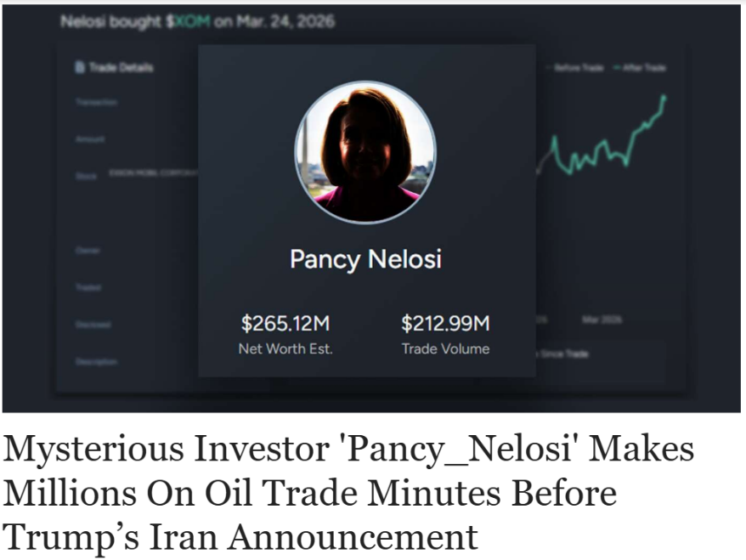Viewport: 746px width, 560px height.
Task: Click the Stock row label
Action: [x=86, y=175]
